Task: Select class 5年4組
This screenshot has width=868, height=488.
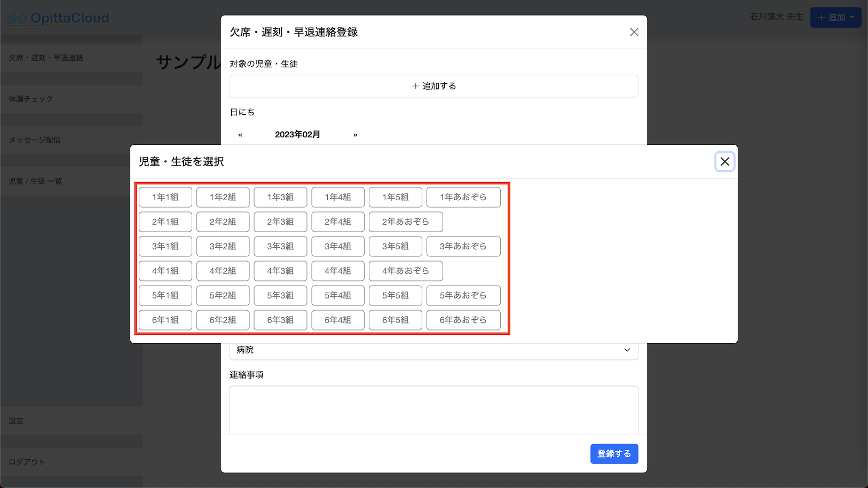Action: tap(338, 295)
